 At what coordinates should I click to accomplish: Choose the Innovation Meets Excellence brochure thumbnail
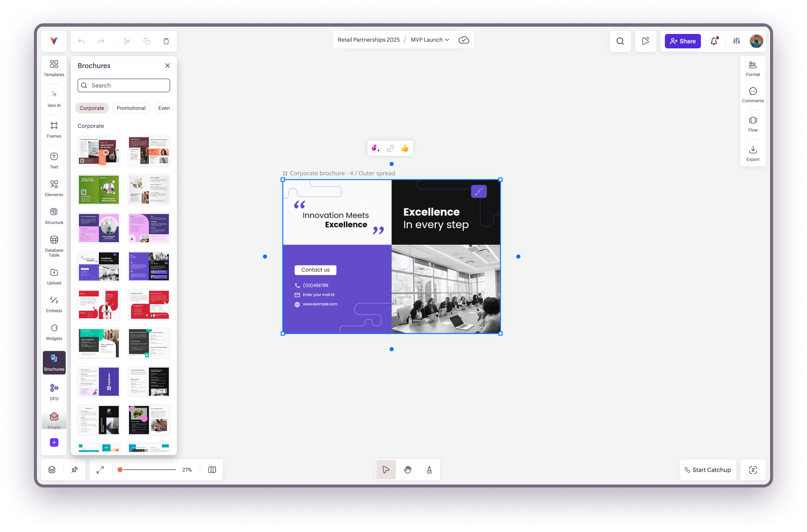(99, 266)
